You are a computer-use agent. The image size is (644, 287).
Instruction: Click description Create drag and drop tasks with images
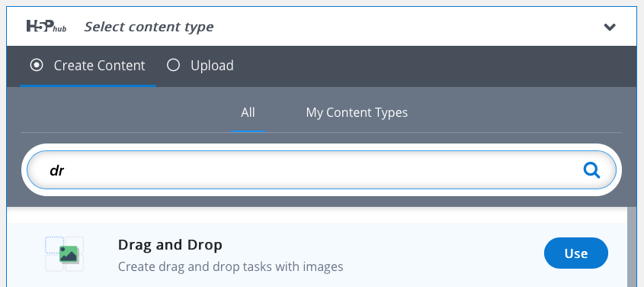(230, 267)
